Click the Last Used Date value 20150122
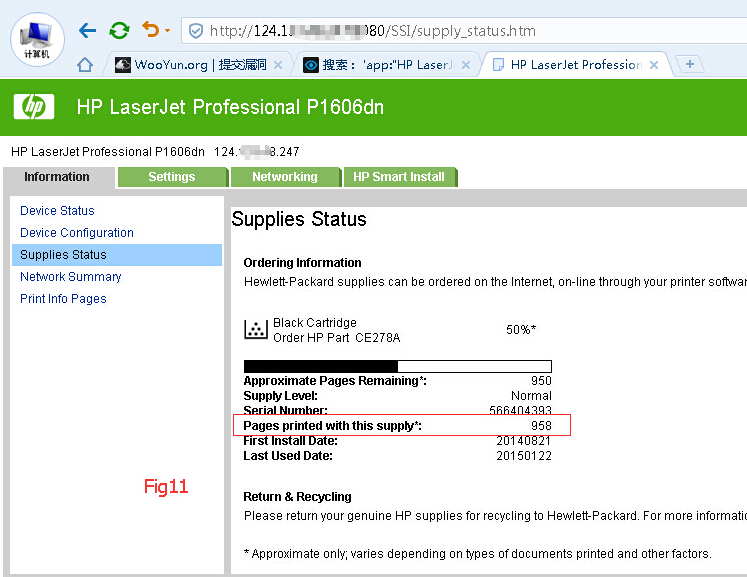 (x=524, y=456)
